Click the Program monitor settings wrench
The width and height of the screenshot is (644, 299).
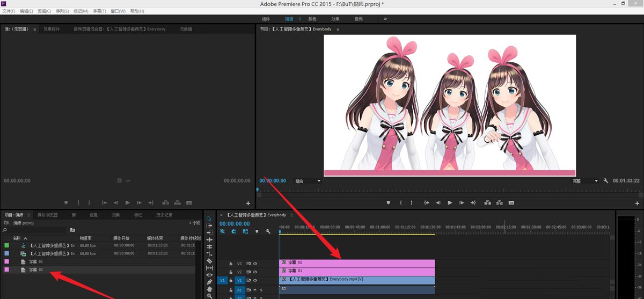[x=606, y=181]
